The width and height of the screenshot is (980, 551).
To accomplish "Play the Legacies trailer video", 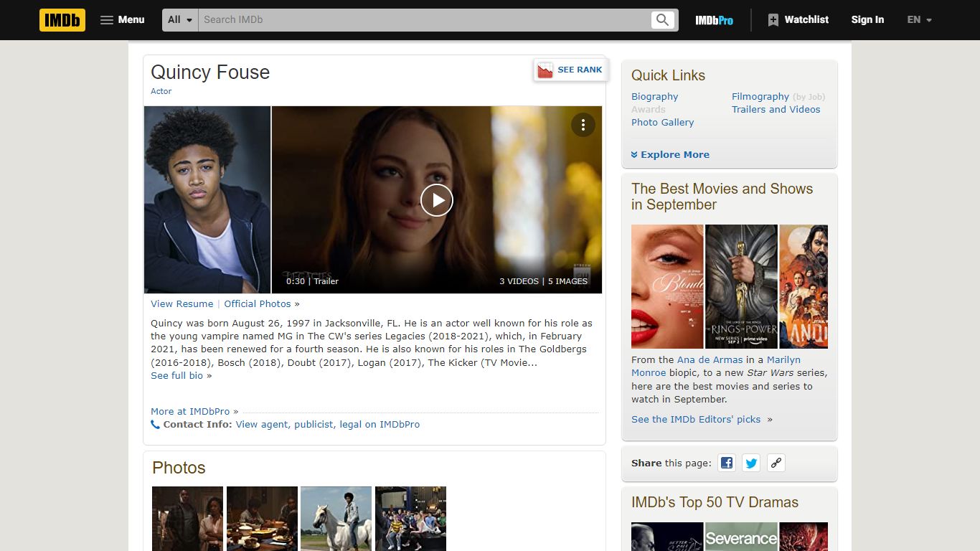I will pos(437,200).
